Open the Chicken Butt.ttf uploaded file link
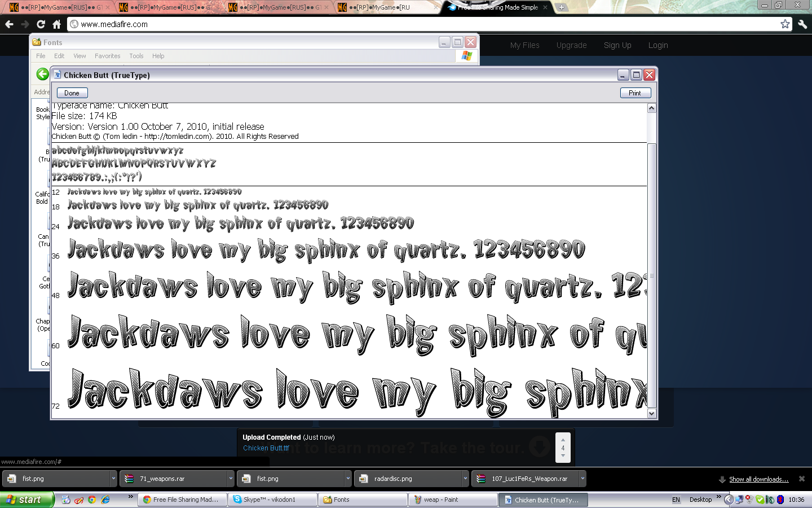The height and width of the screenshot is (508, 812). tap(266, 448)
